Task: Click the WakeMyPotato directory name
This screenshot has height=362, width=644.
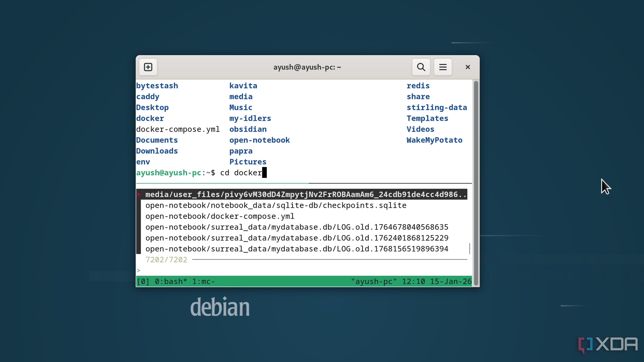Action: [435, 140]
